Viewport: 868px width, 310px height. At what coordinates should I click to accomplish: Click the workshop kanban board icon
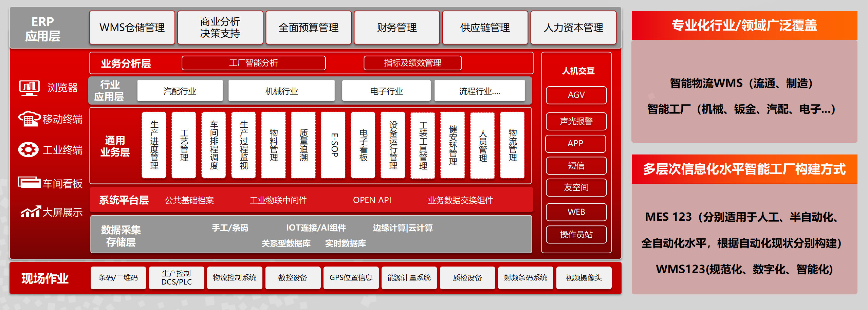(x=29, y=183)
